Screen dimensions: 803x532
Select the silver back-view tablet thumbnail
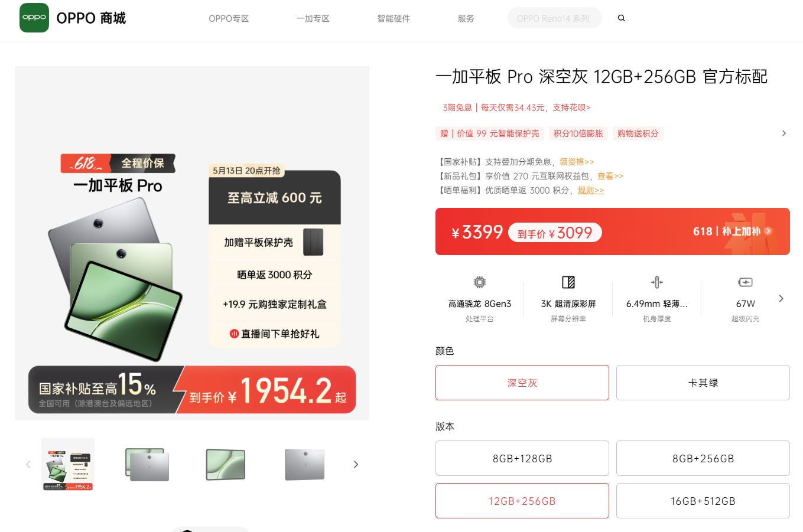(305, 465)
